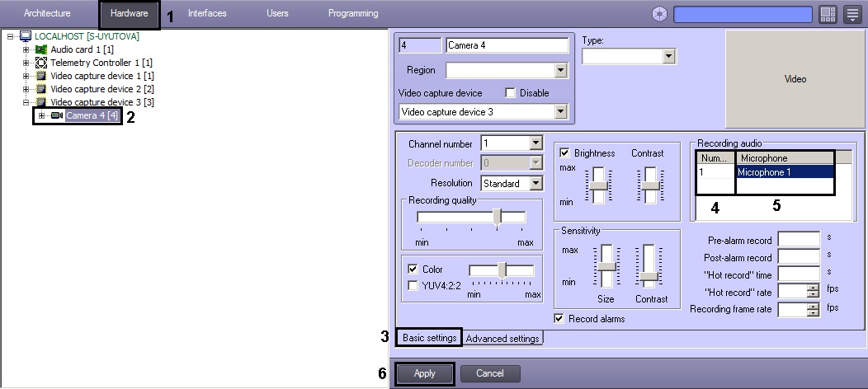This screenshot has height=389, width=868.
Task: Click the Apply button
Action: (x=425, y=373)
